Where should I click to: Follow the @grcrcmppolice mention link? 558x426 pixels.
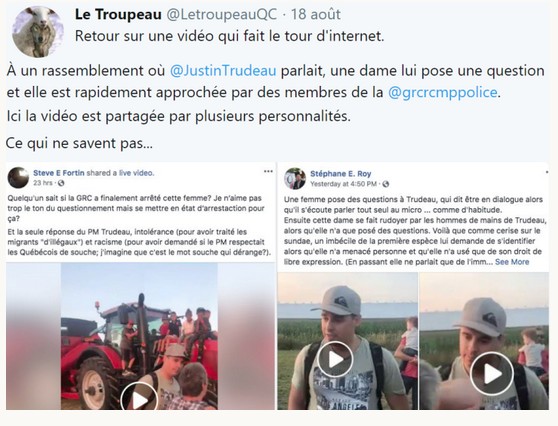pyautogui.click(x=443, y=92)
